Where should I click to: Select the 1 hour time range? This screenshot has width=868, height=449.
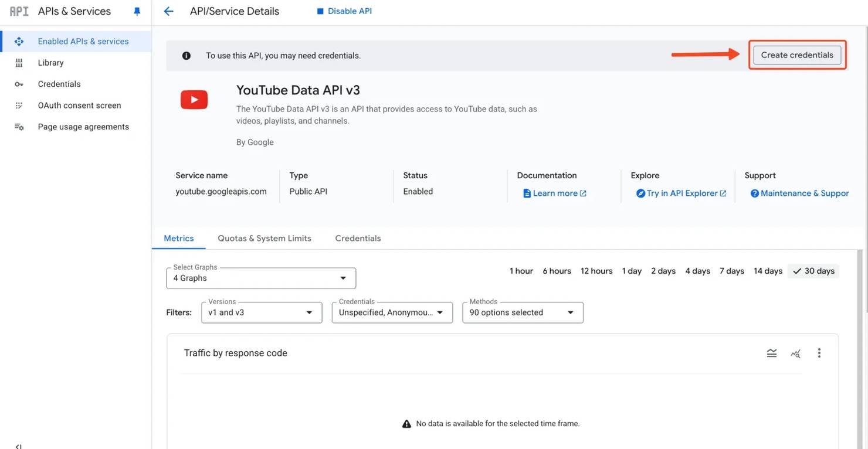tap(521, 271)
